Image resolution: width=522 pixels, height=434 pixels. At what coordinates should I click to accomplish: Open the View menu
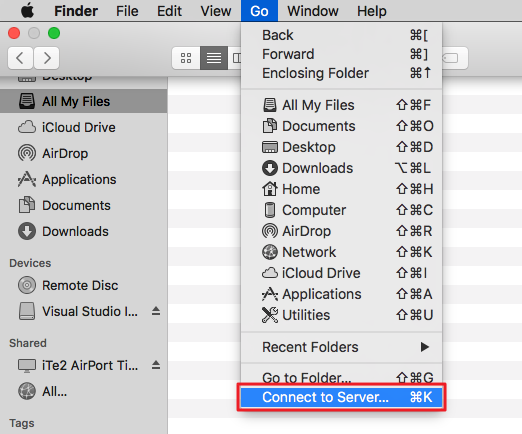point(216,11)
